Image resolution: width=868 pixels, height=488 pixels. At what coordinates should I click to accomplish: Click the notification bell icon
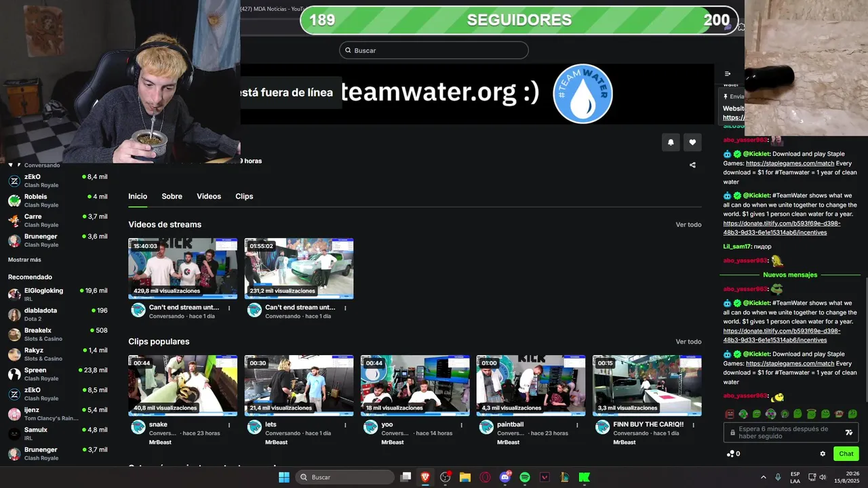pos(671,142)
